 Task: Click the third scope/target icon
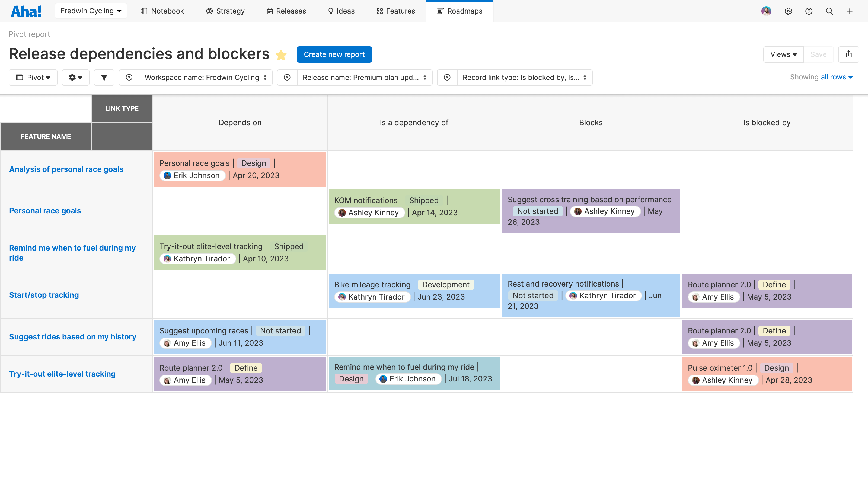(446, 78)
